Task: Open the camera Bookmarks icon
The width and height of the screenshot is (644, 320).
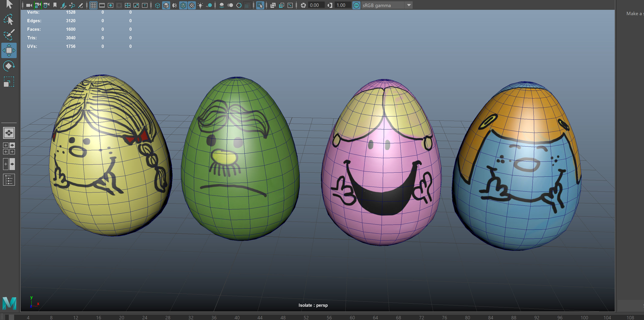Action: point(55,5)
